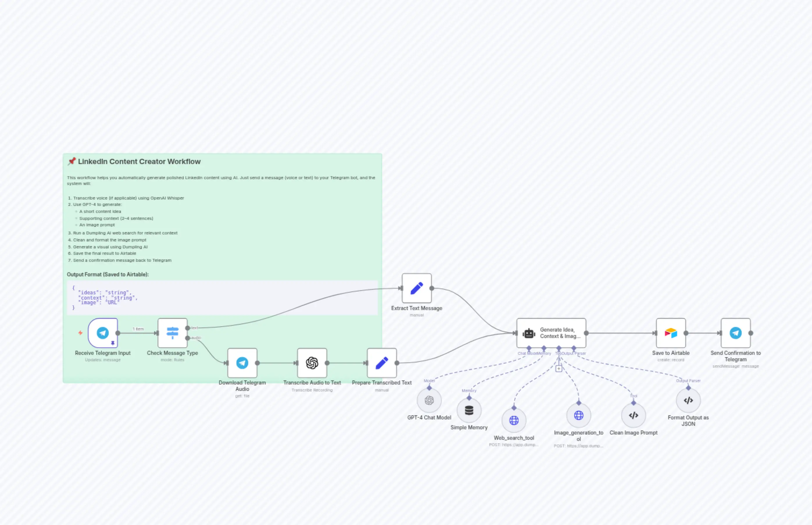Viewport: 812px width, 525px height.
Task: Click the Send Confirmation to Telegram node icon
Action: 735,333
